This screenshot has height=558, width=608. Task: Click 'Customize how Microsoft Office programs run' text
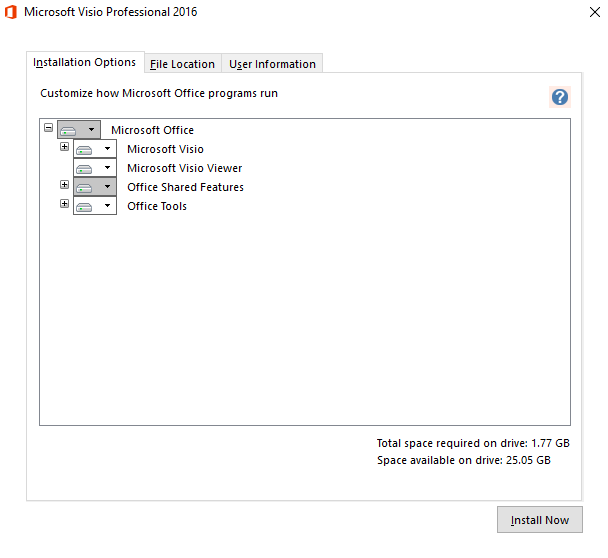point(159,93)
